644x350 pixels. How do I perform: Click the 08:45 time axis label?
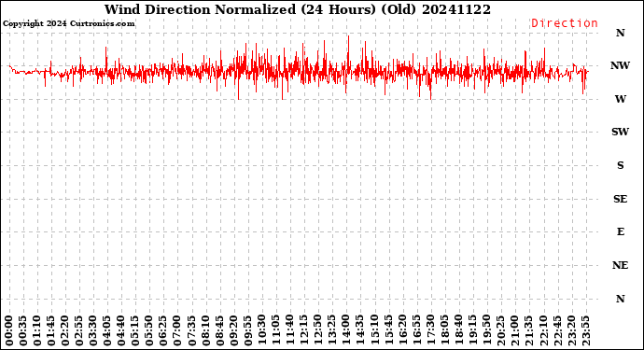click(x=219, y=331)
